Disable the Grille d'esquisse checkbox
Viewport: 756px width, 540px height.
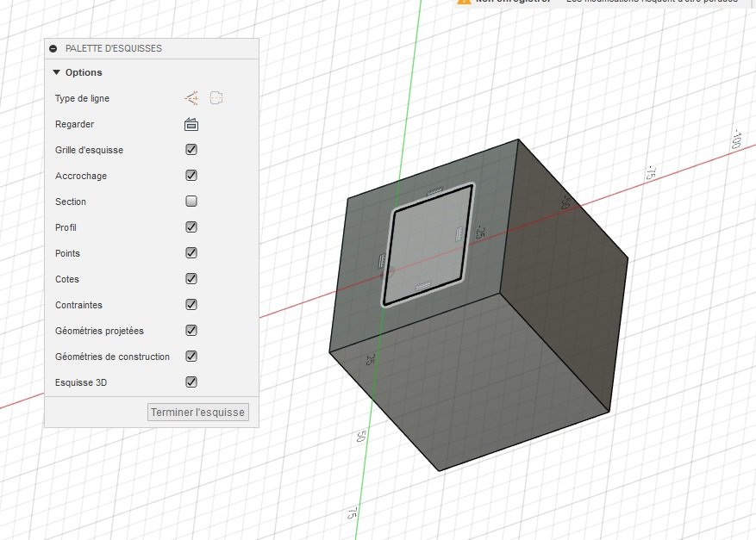[191, 150]
